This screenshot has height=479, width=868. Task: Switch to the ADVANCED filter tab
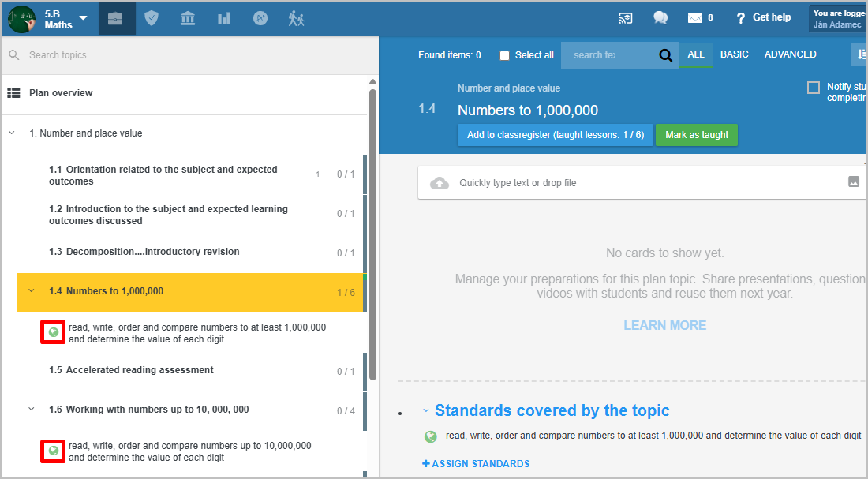(790, 54)
